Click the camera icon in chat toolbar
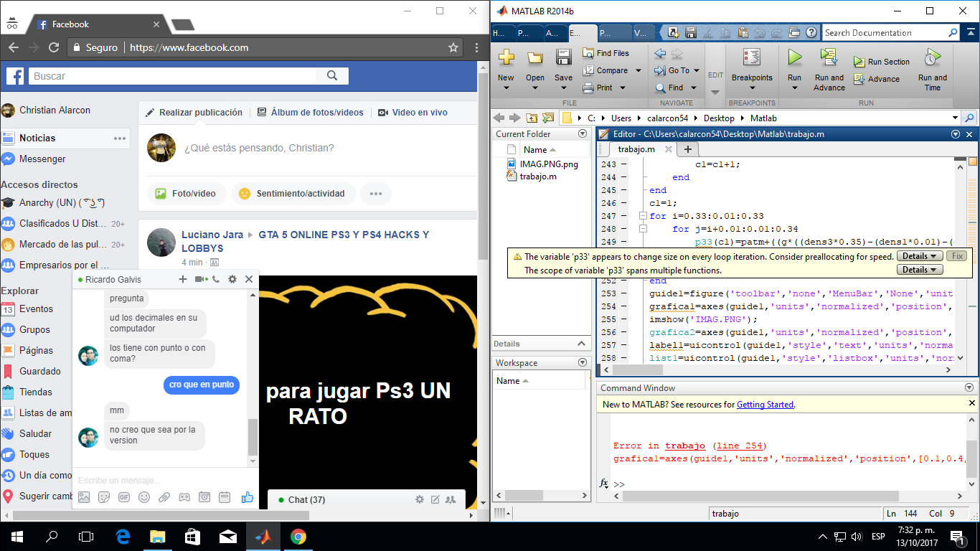 204,496
